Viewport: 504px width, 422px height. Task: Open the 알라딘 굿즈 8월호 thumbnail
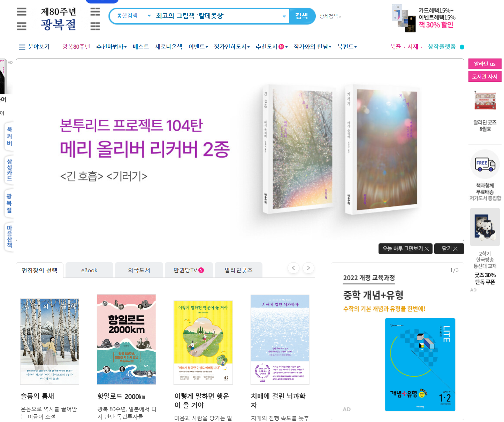point(485,101)
